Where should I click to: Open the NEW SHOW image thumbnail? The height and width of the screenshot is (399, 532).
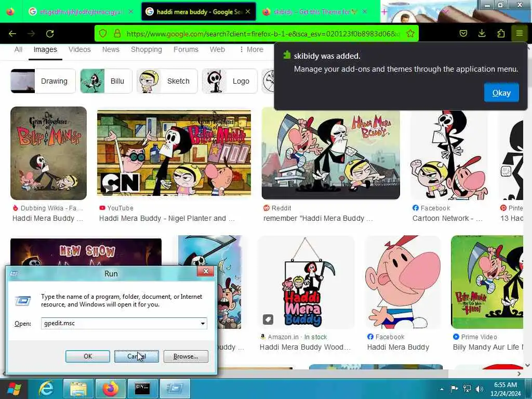tap(86, 252)
